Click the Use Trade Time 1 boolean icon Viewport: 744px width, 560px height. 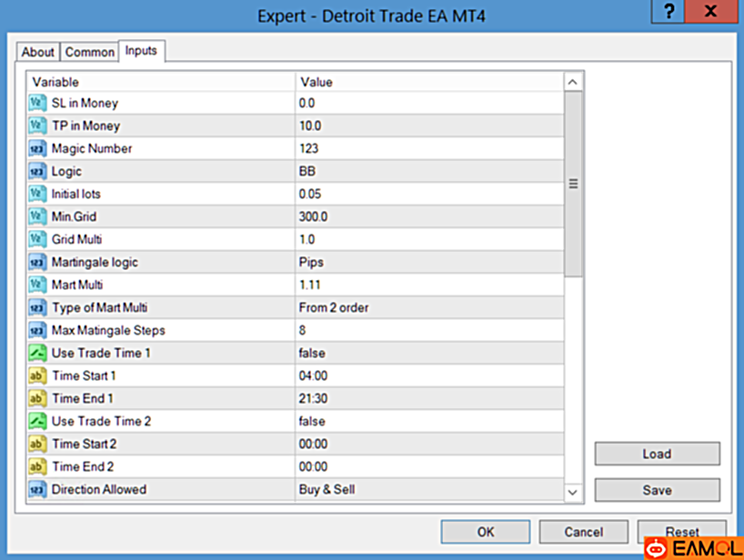coord(37,354)
